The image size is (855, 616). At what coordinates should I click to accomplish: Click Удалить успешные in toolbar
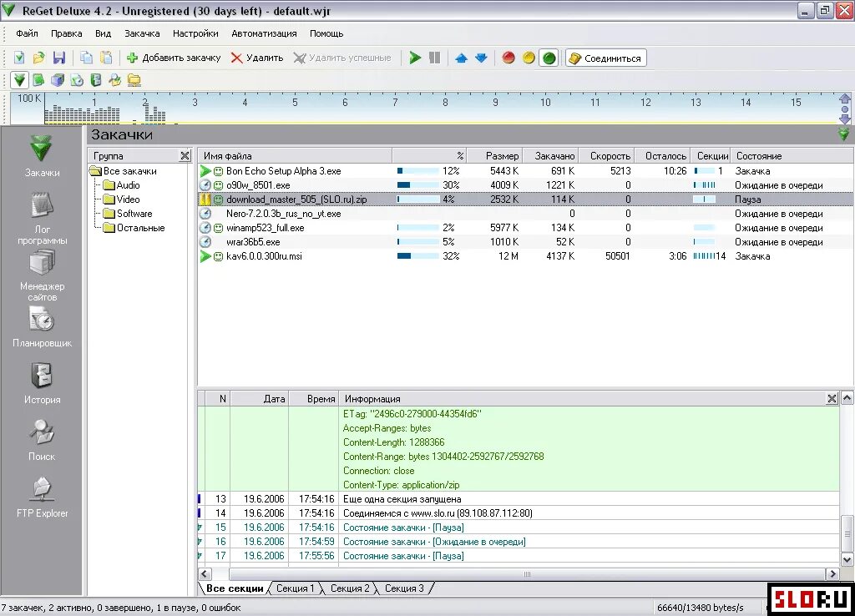[342, 58]
